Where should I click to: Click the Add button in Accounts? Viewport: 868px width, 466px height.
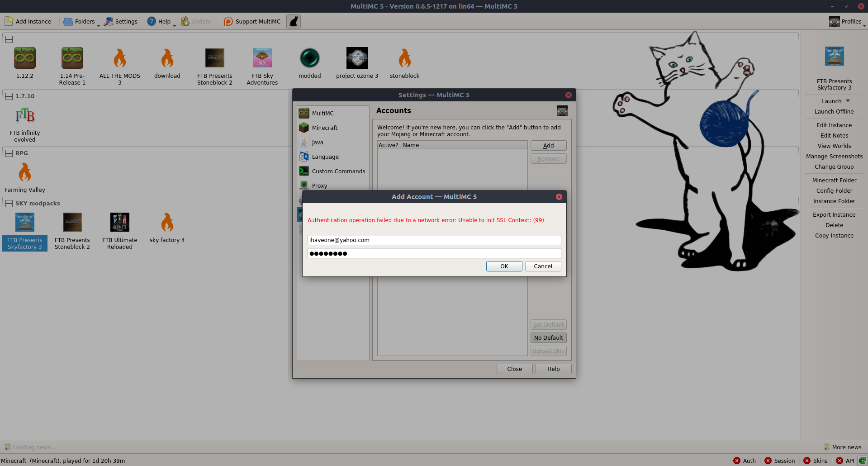(549, 145)
